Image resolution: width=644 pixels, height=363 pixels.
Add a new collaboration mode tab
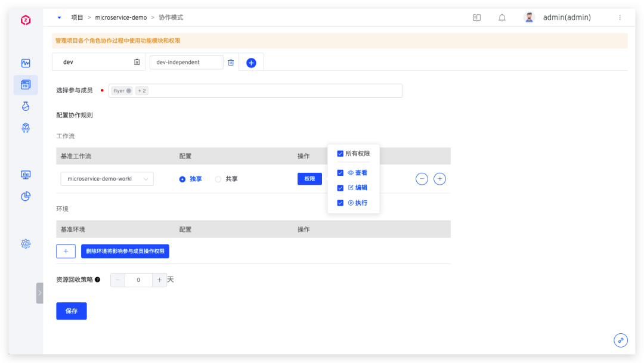(251, 63)
